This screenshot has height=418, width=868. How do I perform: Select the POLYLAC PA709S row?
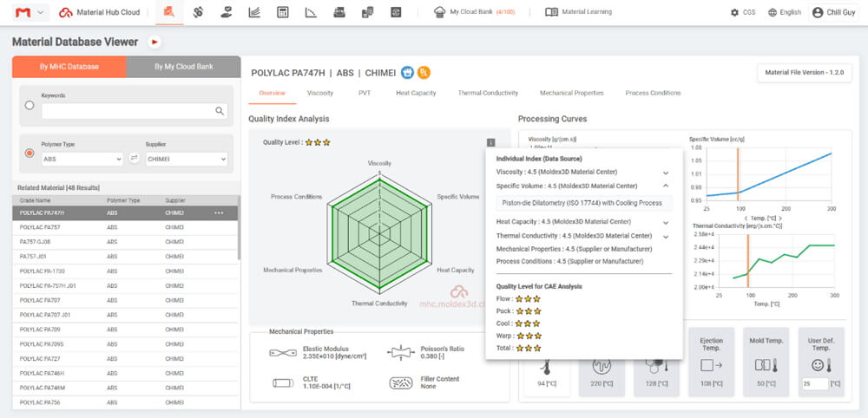pos(125,344)
